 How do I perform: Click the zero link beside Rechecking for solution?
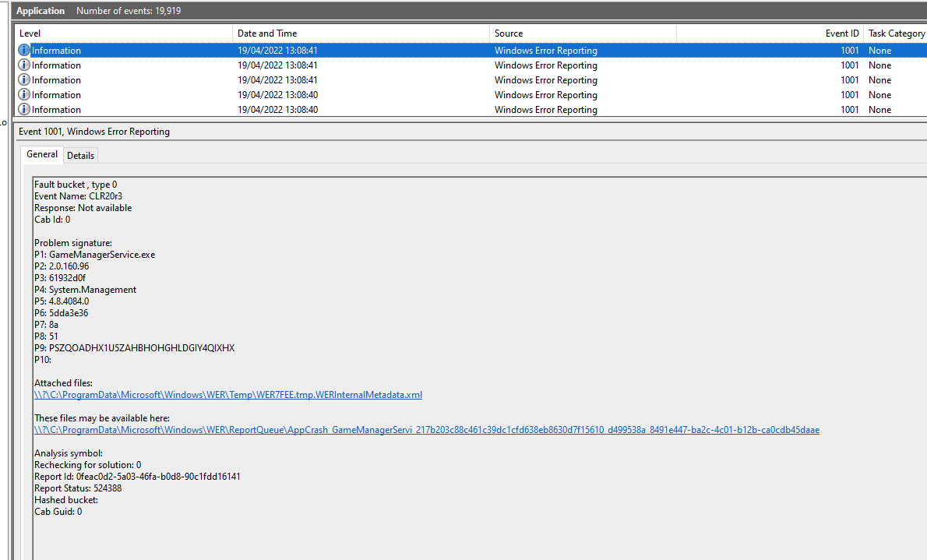click(138, 464)
